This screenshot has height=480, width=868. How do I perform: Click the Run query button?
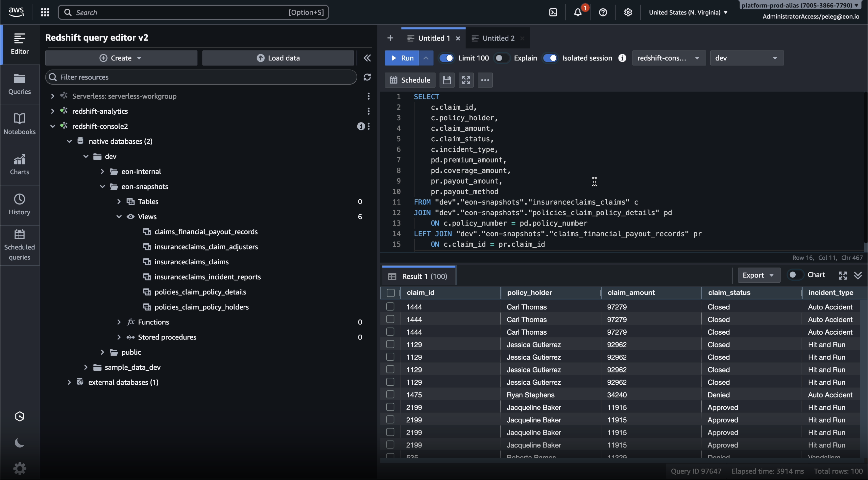[402, 58]
